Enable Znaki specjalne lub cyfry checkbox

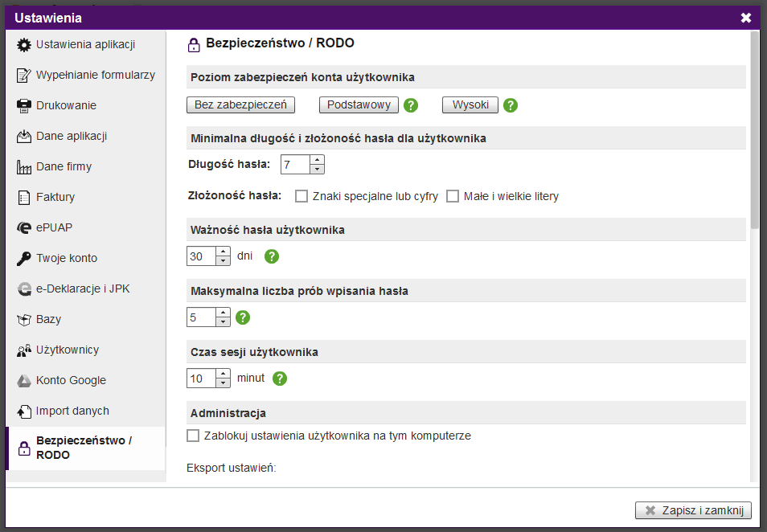pos(301,196)
